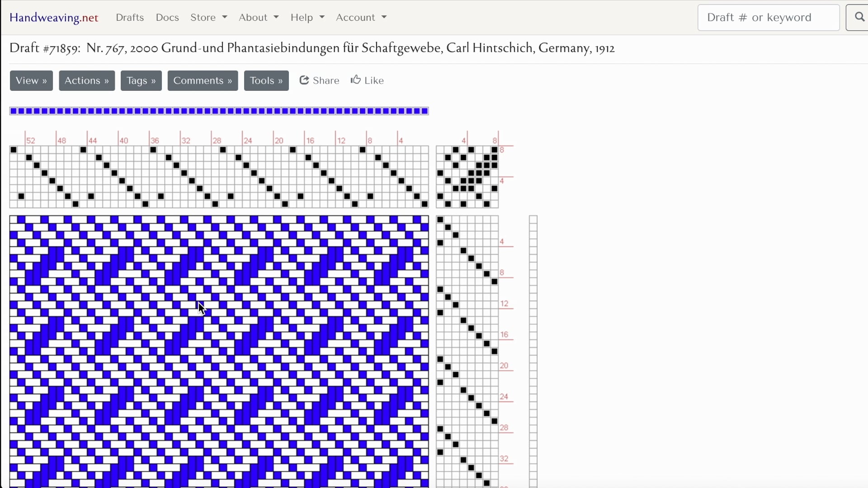Viewport: 868px width, 488px height.
Task: Click the search magnifying glass icon
Action: 859,17
